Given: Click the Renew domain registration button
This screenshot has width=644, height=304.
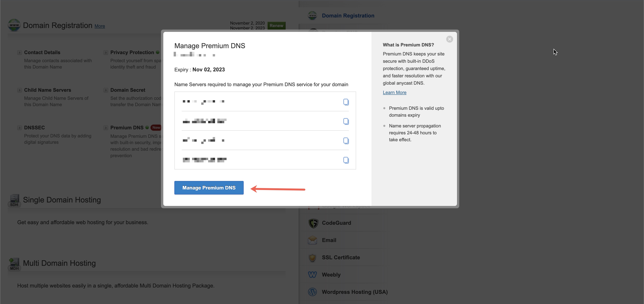Looking at the screenshot, I should point(276,25).
